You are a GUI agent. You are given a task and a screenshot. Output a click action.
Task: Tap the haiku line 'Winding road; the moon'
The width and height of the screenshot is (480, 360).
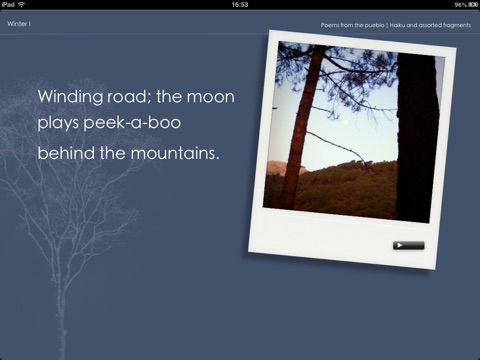click(x=136, y=97)
